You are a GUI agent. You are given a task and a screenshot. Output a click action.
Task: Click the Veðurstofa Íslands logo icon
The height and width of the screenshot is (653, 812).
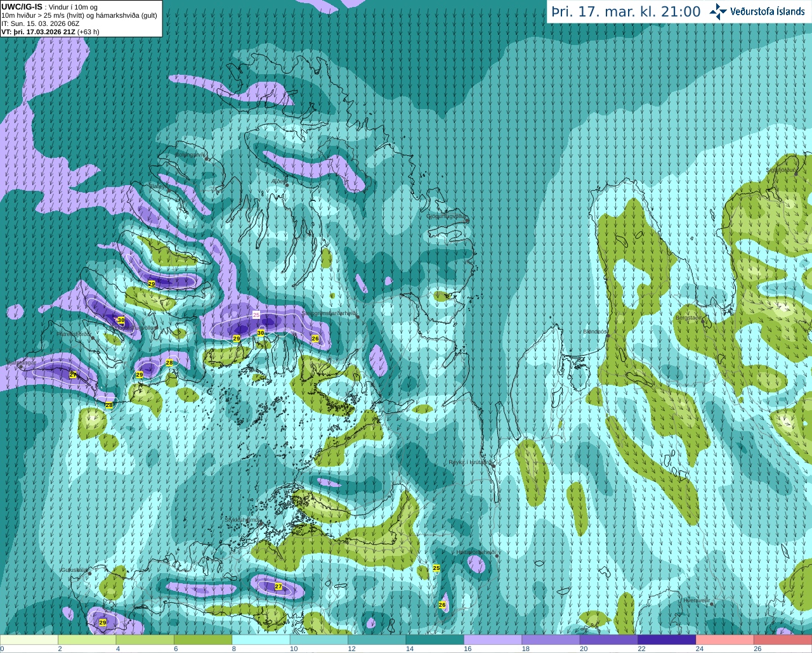click(718, 11)
